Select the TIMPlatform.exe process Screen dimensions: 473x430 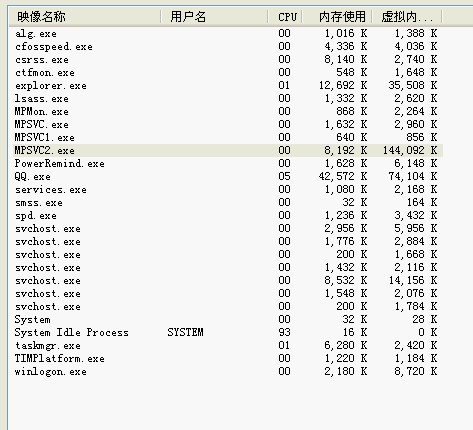point(228,358)
